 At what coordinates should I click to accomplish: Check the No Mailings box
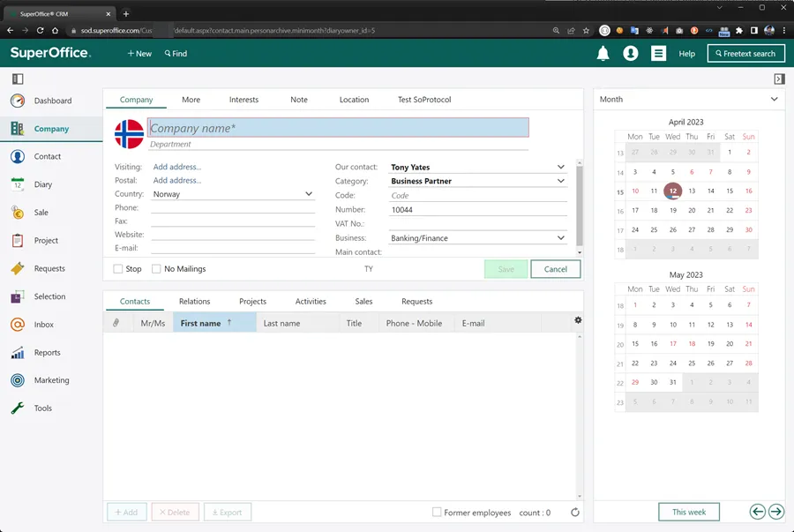tap(156, 269)
